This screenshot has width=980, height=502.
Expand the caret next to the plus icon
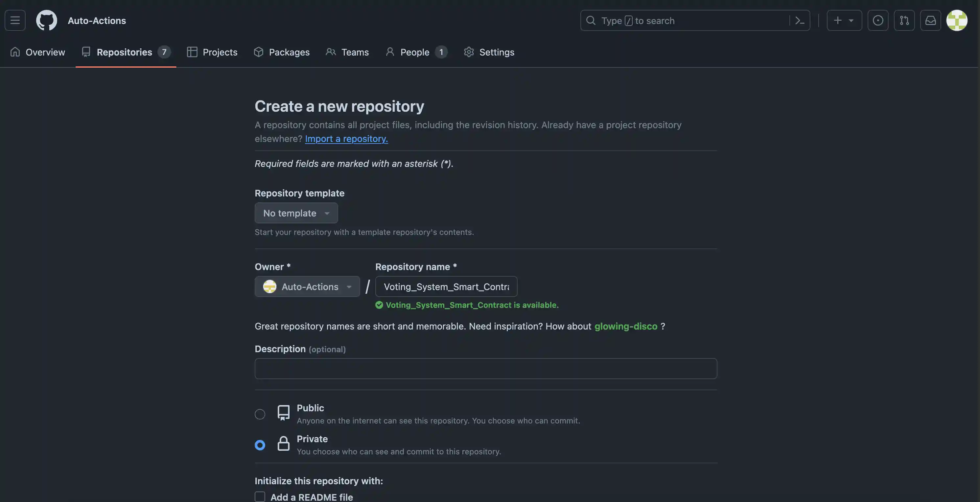click(x=851, y=20)
